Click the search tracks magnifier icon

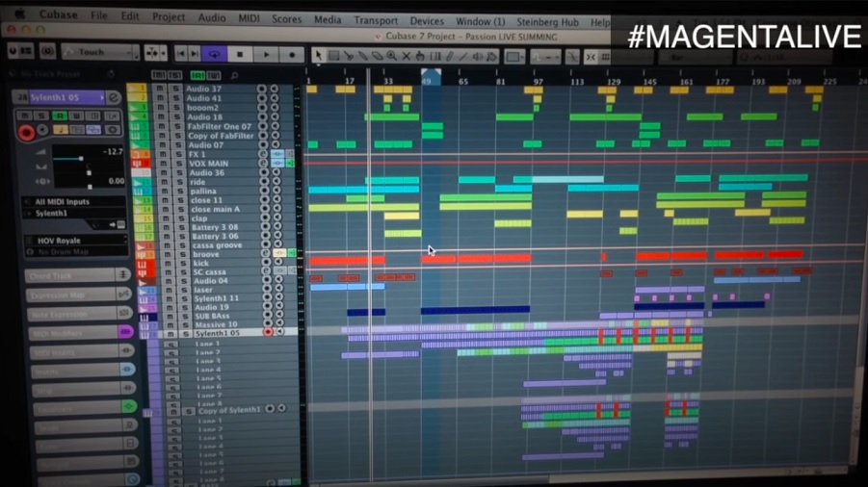point(235,75)
